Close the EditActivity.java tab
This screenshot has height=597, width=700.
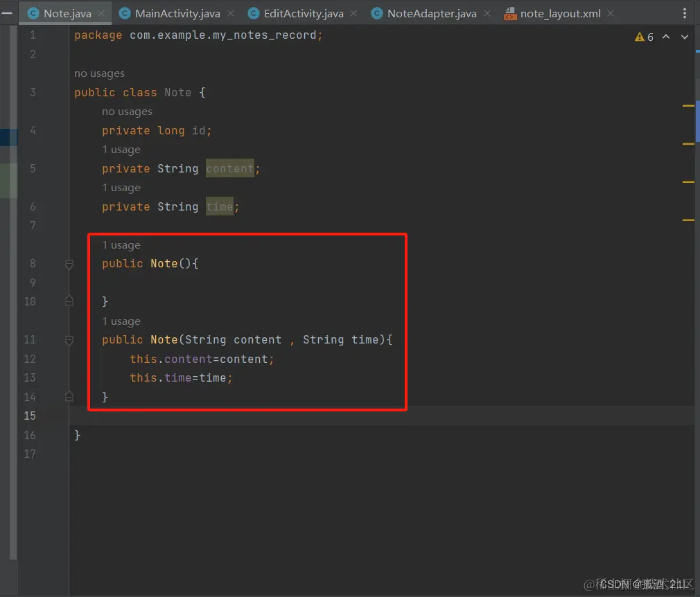point(353,13)
